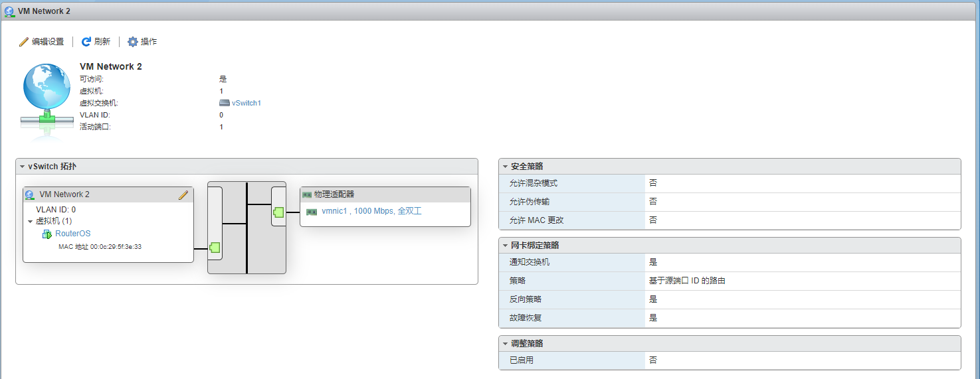
Task: Collapse the security policy section
Action: [505, 167]
